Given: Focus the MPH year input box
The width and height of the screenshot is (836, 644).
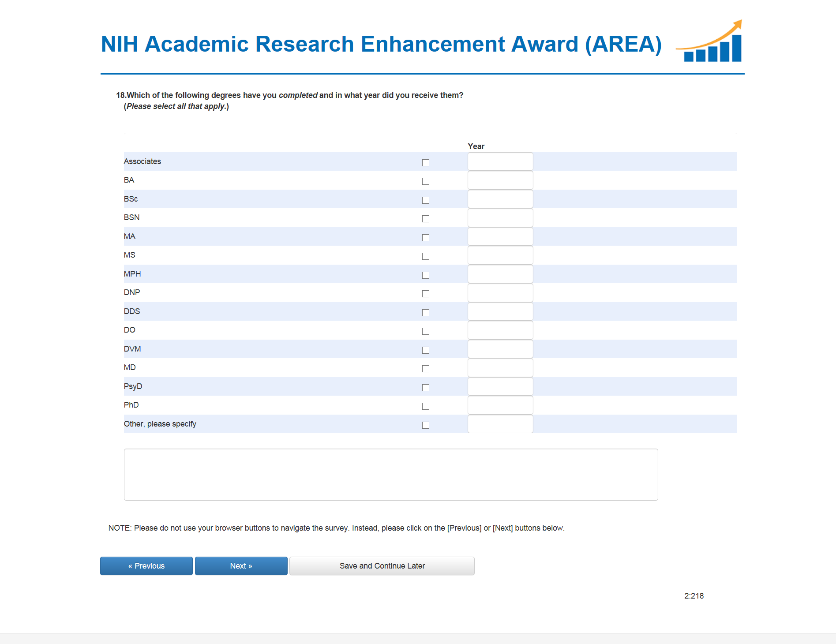Looking at the screenshot, I should (500, 274).
